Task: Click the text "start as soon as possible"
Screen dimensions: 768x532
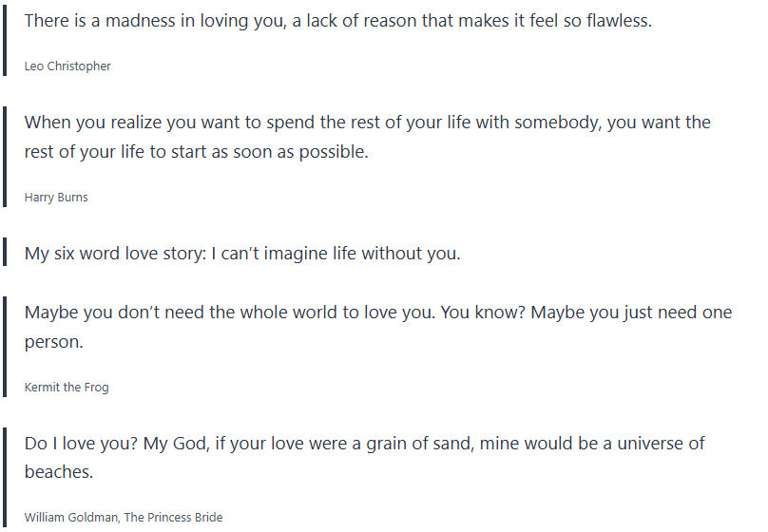Action: coord(269,152)
